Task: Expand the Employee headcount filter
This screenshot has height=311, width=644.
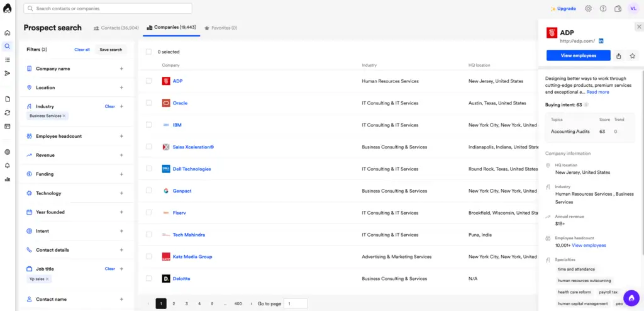Action: [121, 136]
